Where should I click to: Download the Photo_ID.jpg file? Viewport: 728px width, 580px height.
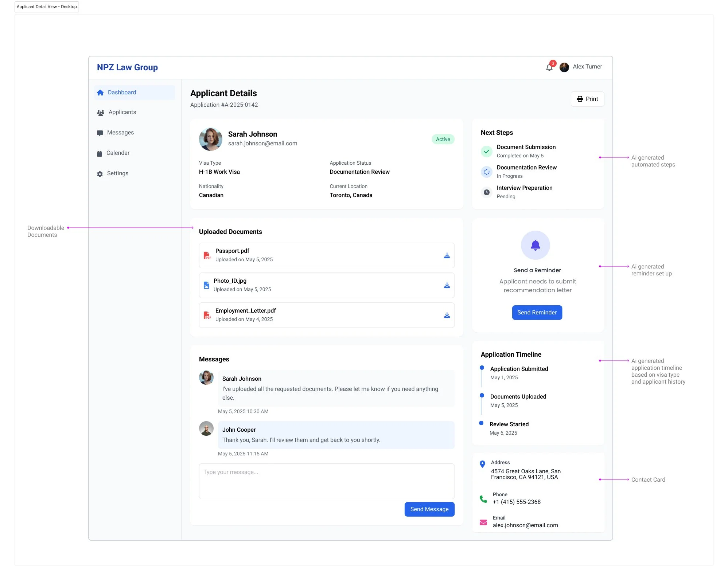pyautogui.click(x=447, y=286)
